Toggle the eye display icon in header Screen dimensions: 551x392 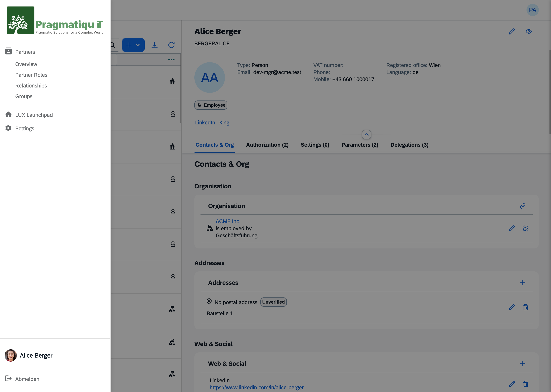[529, 32]
